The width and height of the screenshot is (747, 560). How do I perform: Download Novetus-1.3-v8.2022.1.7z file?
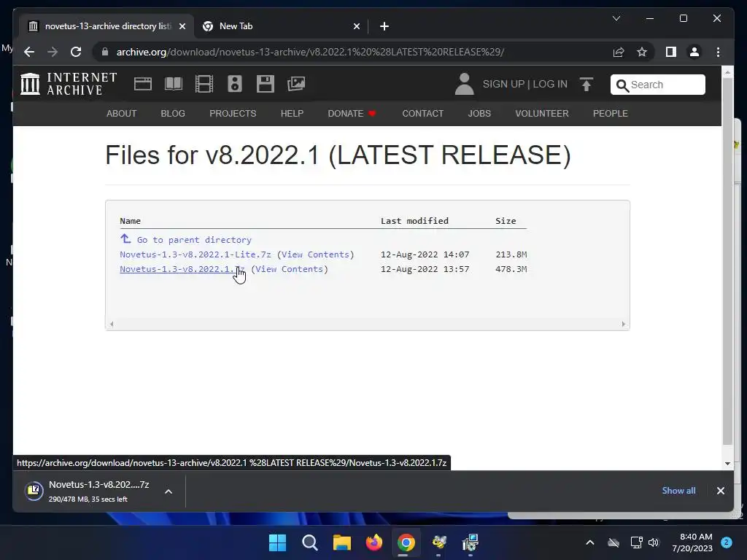[182, 269]
